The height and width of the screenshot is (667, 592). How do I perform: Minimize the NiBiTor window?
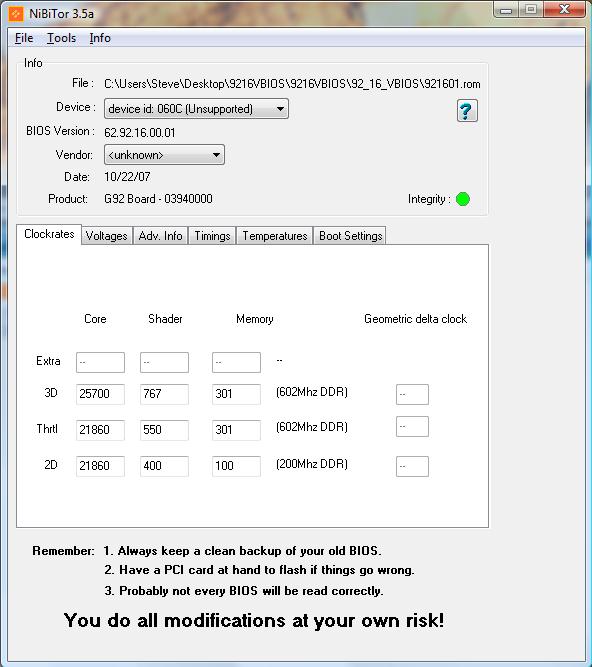pyautogui.click(x=506, y=10)
